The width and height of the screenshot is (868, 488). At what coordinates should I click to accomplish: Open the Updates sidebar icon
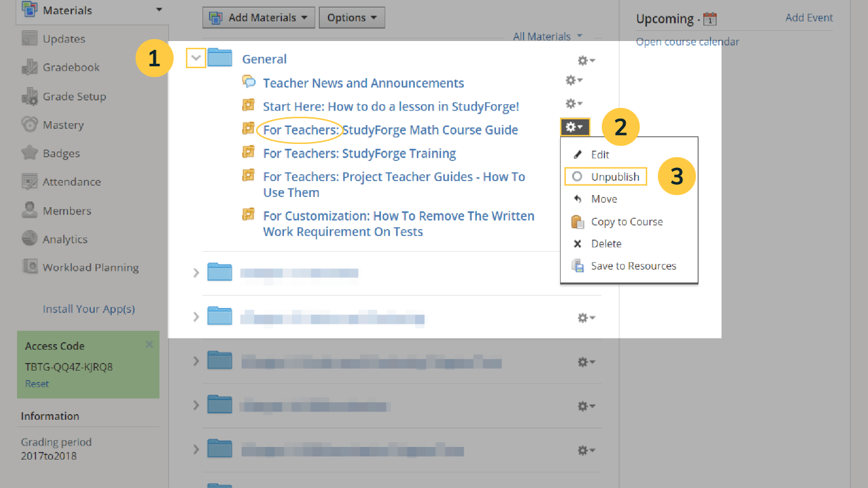point(30,39)
